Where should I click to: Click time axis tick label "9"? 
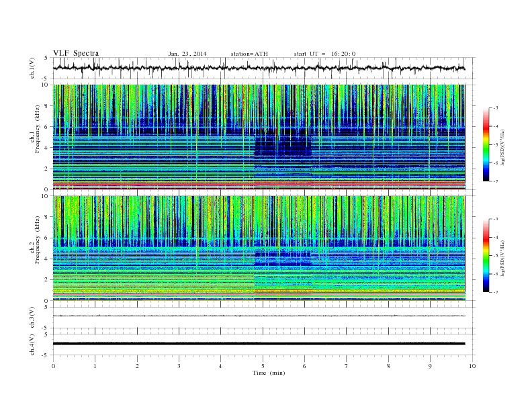(x=430, y=366)
